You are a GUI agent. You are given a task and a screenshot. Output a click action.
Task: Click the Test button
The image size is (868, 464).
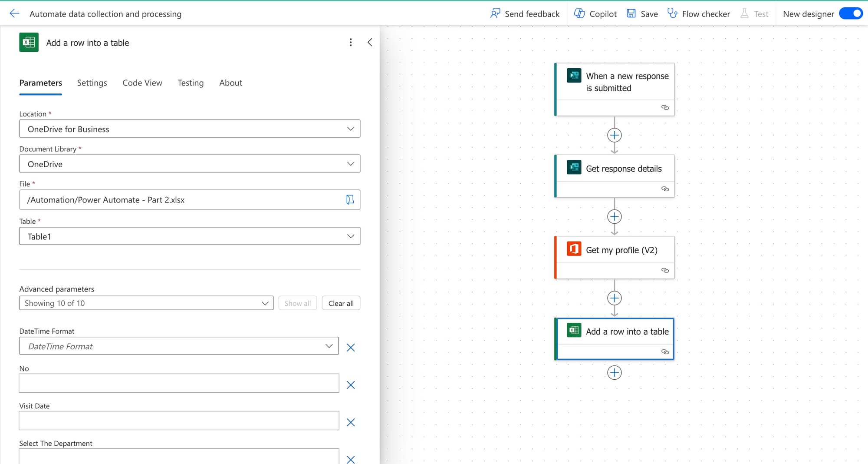[754, 13]
